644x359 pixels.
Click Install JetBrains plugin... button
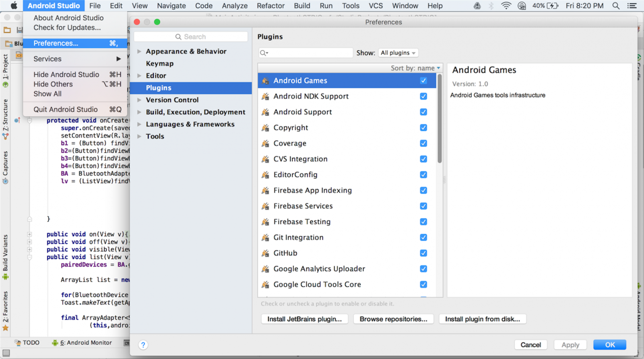coord(305,319)
